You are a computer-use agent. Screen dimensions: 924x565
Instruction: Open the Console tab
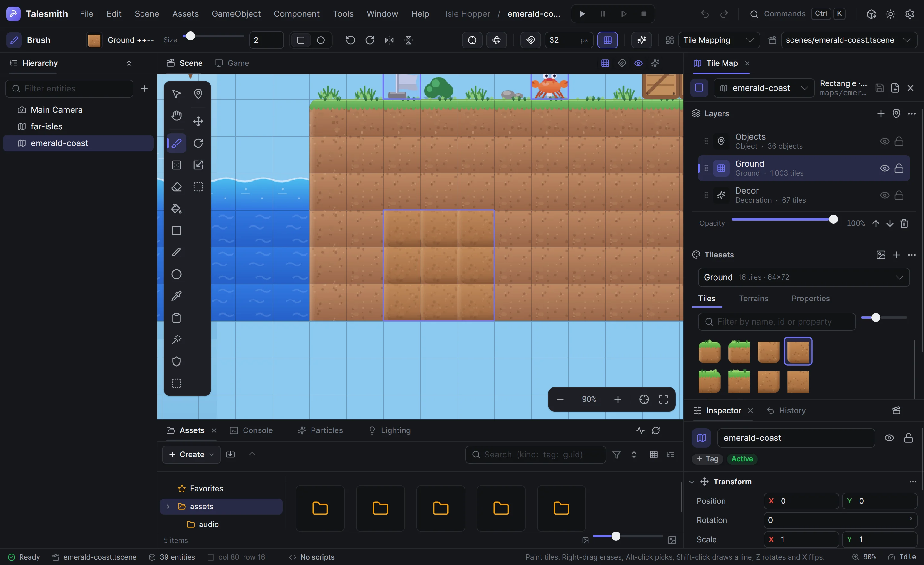click(251, 430)
